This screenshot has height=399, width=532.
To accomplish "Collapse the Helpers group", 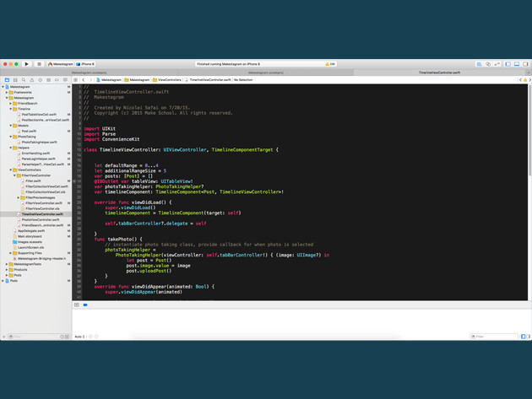I will (11, 148).
